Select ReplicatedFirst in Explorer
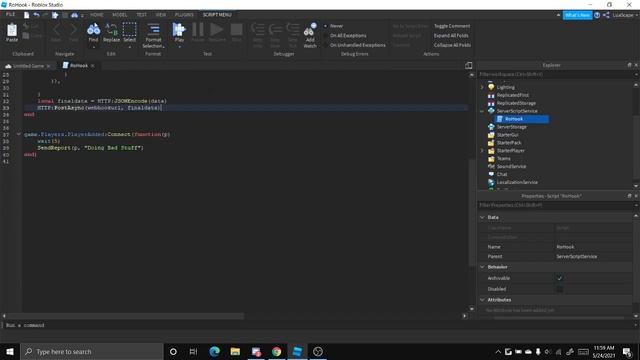The image size is (640, 360). (512, 95)
